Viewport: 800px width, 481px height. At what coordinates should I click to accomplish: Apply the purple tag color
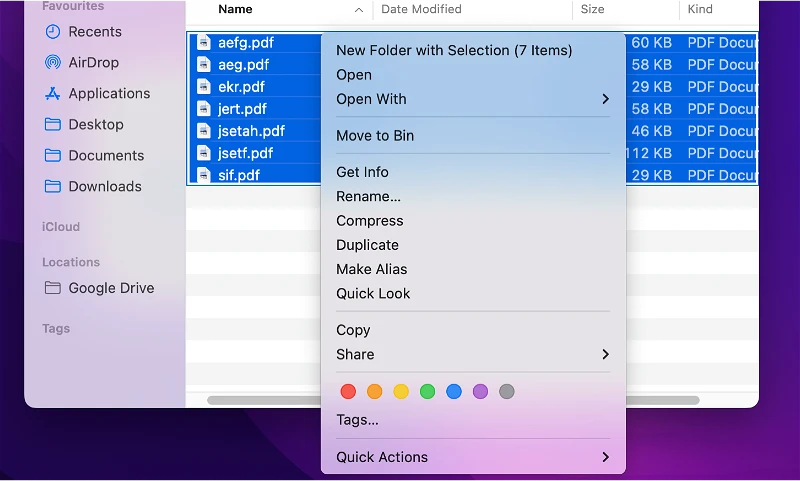point(481,392)
